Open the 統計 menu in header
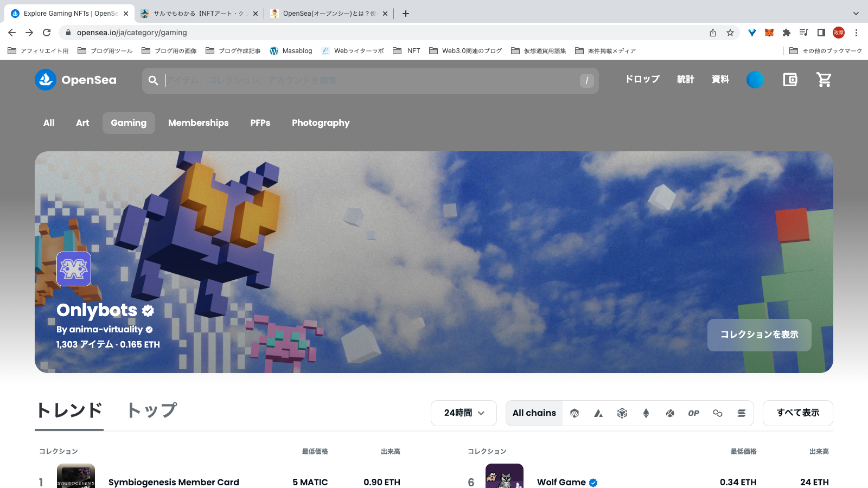This screenshot has height=488, width=868. click(x=685, y=79)
